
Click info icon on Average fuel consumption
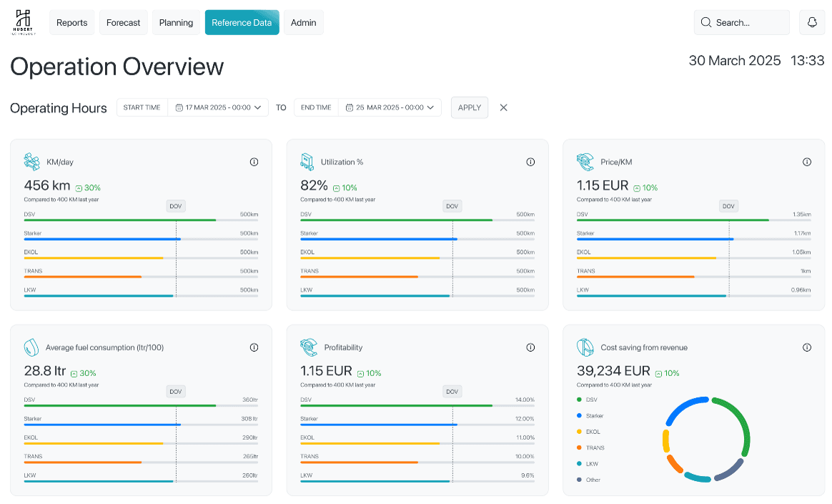(254, 347)
